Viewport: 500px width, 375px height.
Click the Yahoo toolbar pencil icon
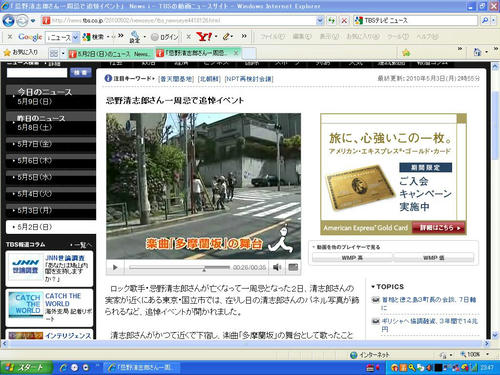click(227, 36)
